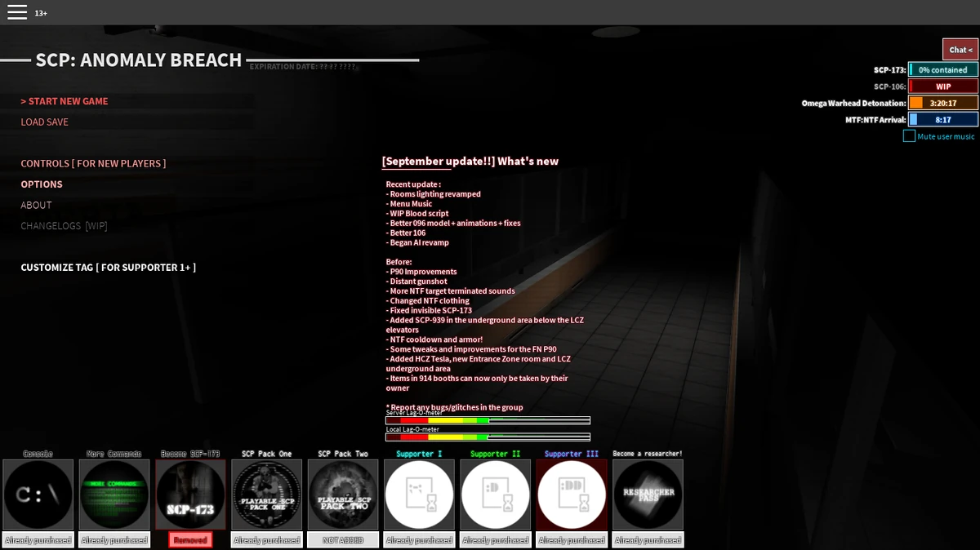This screenshot has width=980, height=550.
Task: Open CHANGELOGS [WIP]
Action: tap(64, 225)
